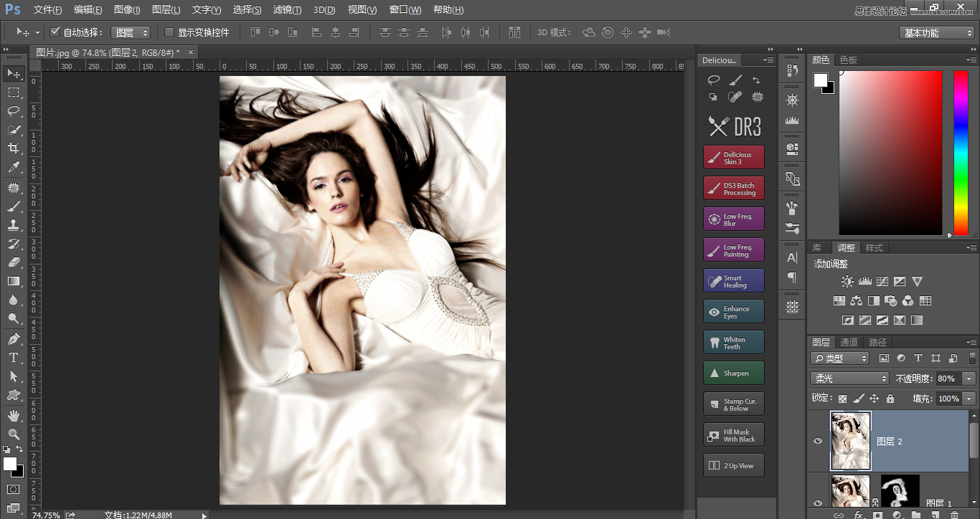Toggle lock transparent pixels
This screenshot has height=519, width=980.
842,399
